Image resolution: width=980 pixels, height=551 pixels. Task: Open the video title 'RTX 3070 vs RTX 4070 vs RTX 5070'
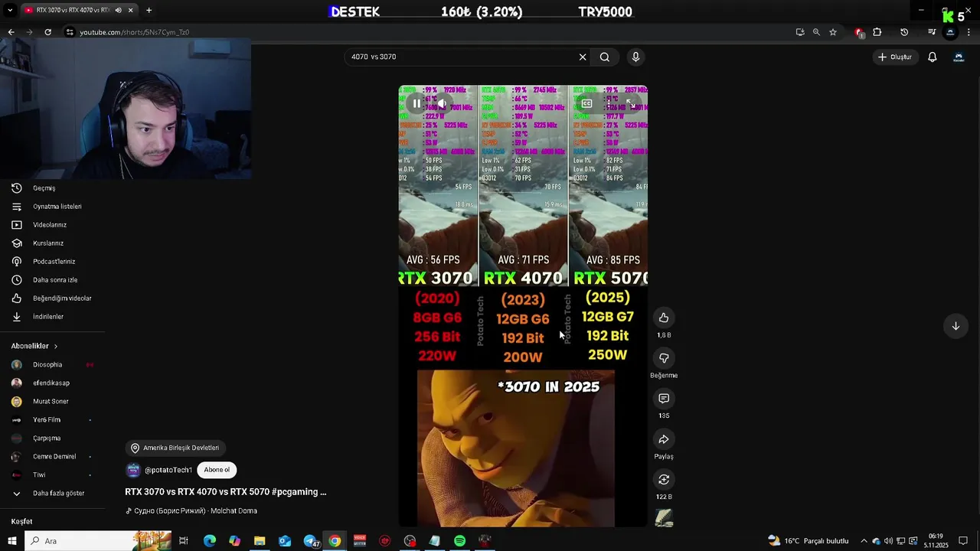[225, 492]
